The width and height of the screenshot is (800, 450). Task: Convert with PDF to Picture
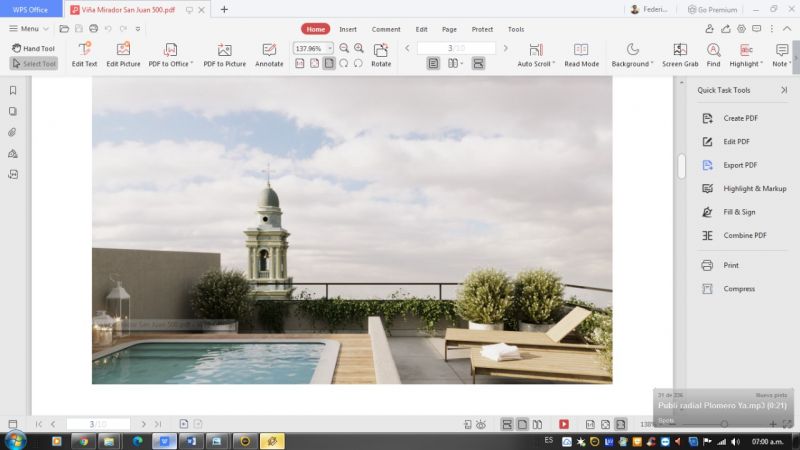click(224, 55)
